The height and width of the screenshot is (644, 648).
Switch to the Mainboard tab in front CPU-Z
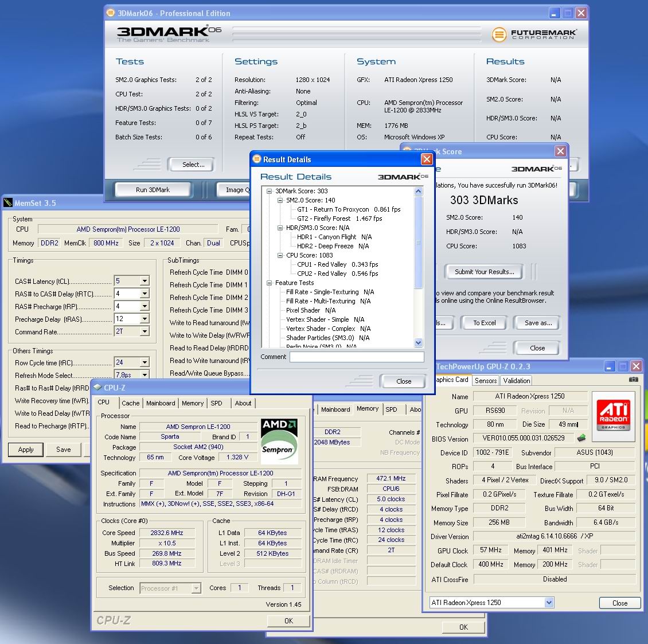(x=161, y=403)
